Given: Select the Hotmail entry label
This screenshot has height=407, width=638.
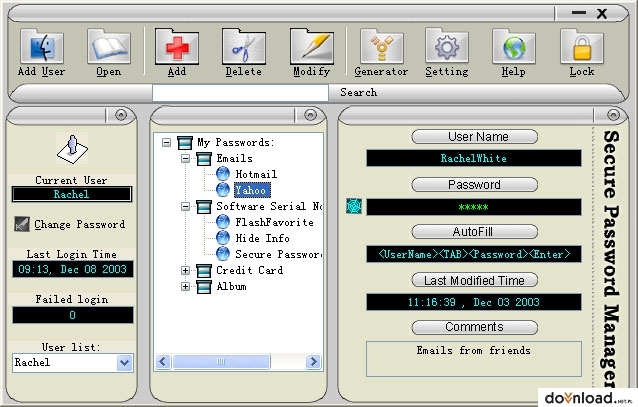Looking at the screenshot, I should point(256,174).
